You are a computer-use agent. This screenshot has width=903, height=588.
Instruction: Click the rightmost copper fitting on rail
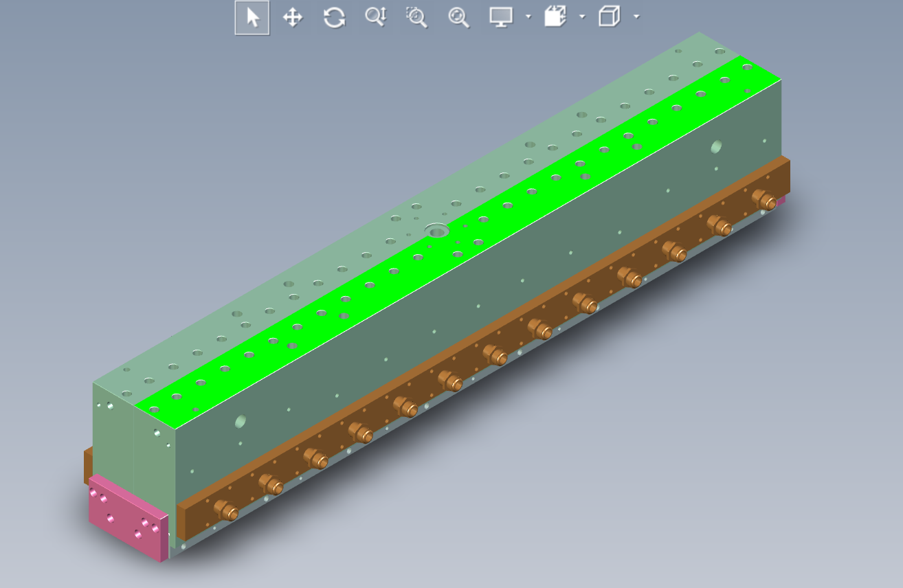[763, 199]
